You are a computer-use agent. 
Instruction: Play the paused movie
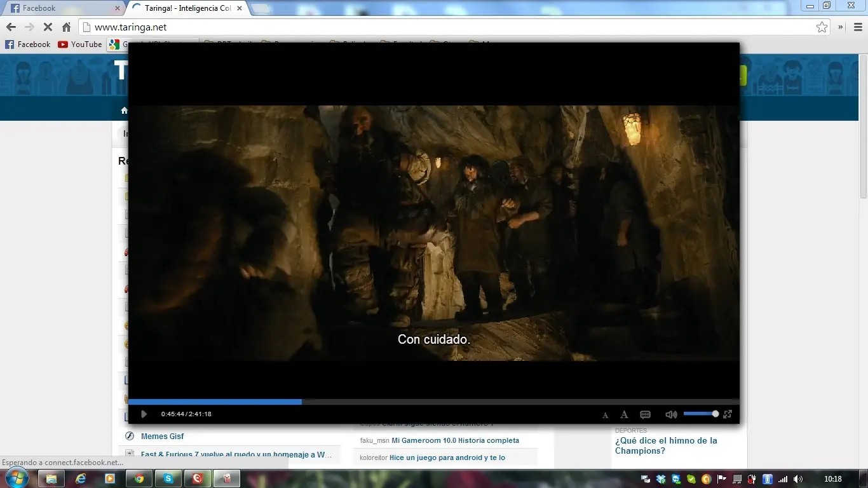(x=144, y=414)
